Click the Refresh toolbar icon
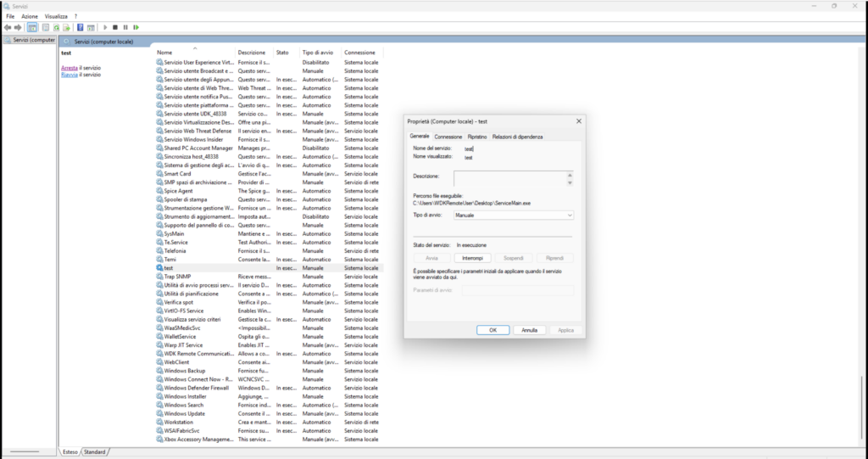The height and width of the screenshot is (459, 868). click(x=56, y=27)
